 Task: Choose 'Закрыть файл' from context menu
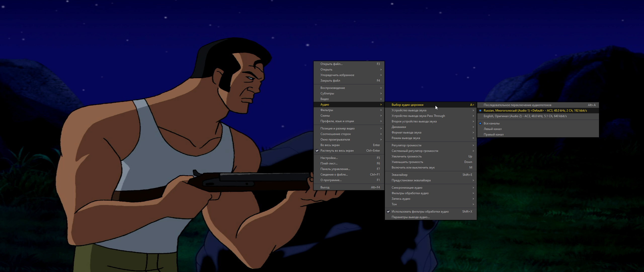pyautogui.click(x=349, y=81)
